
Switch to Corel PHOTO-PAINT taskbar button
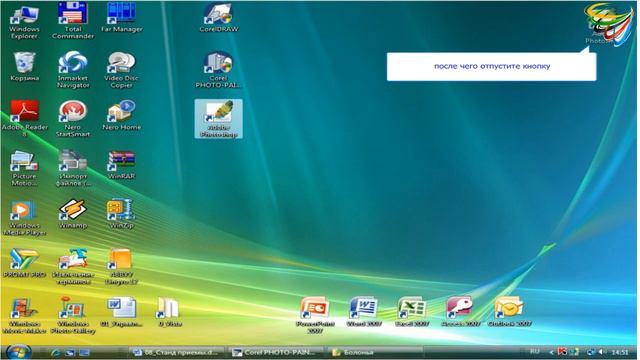[x=276, y=352]
